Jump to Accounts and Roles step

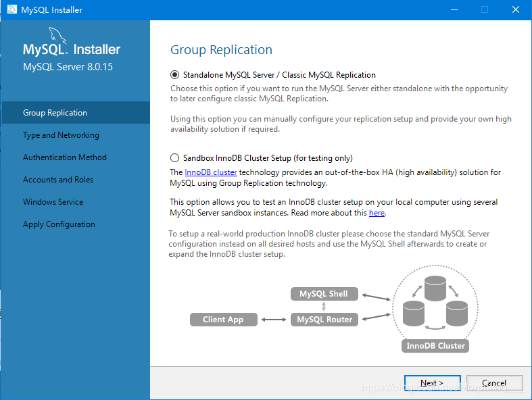coord(58,180)
